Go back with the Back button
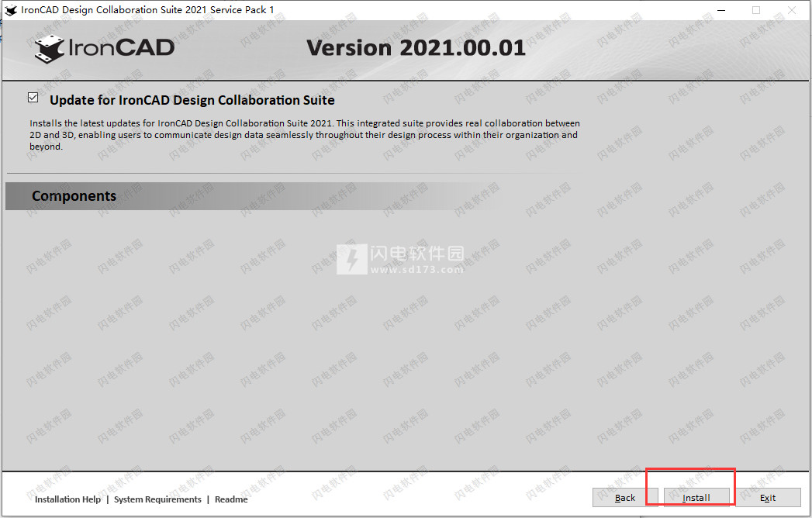The height and width of the screenshot is (518, 812). pyautogui.click(x=624, y=497)
